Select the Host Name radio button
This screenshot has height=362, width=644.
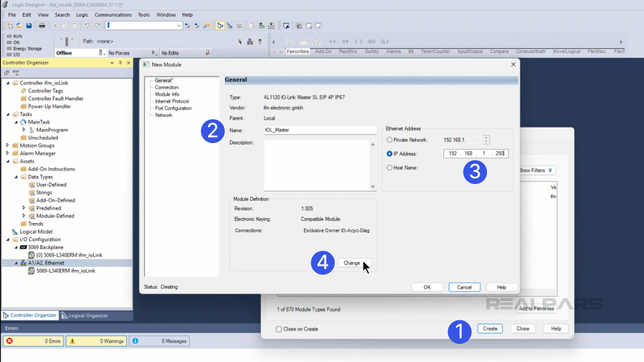click(x=389, y=168)
